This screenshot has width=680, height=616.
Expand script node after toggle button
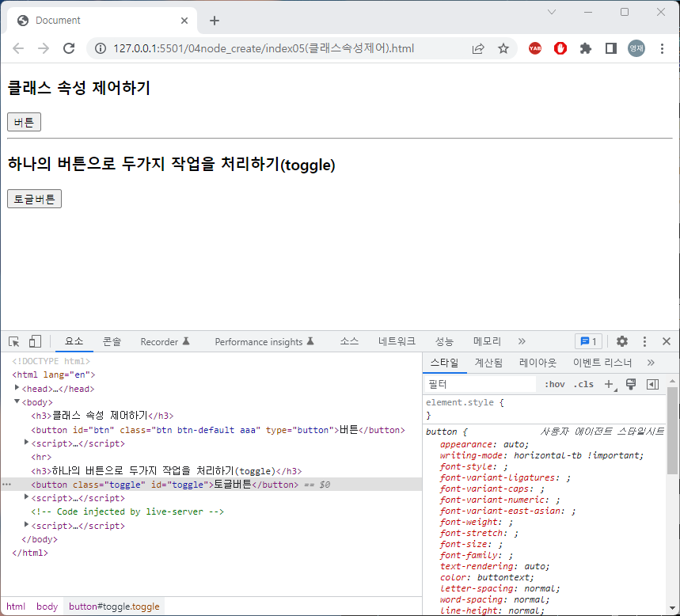[x=26, y=496]
